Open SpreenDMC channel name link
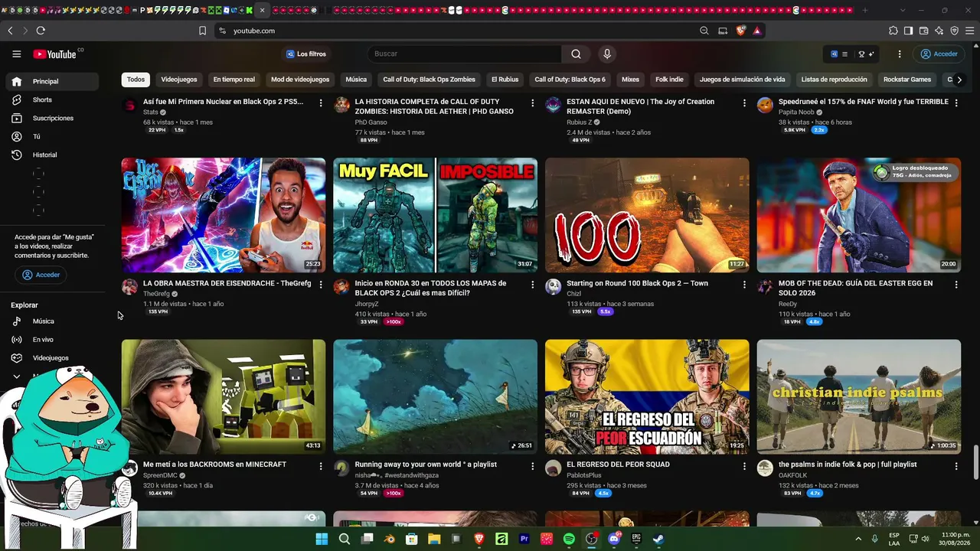 pos(160,475)
